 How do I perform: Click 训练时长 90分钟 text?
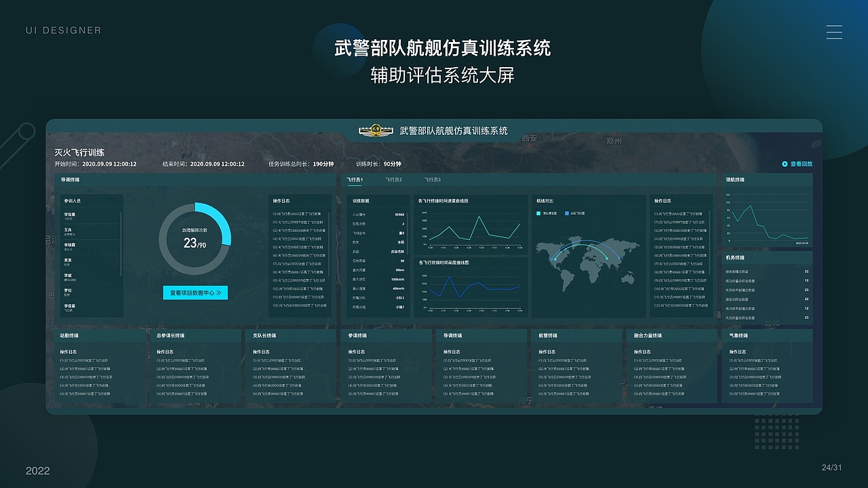pos(378,164)
